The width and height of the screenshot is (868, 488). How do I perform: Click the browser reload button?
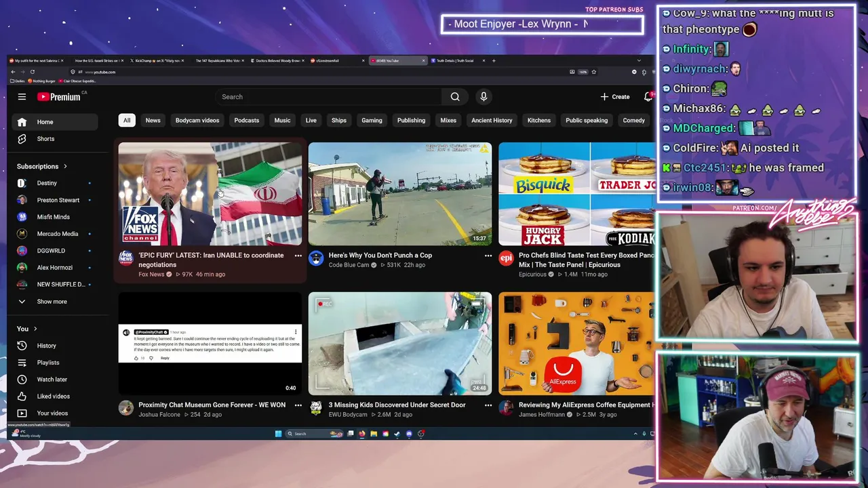point(32,72)
